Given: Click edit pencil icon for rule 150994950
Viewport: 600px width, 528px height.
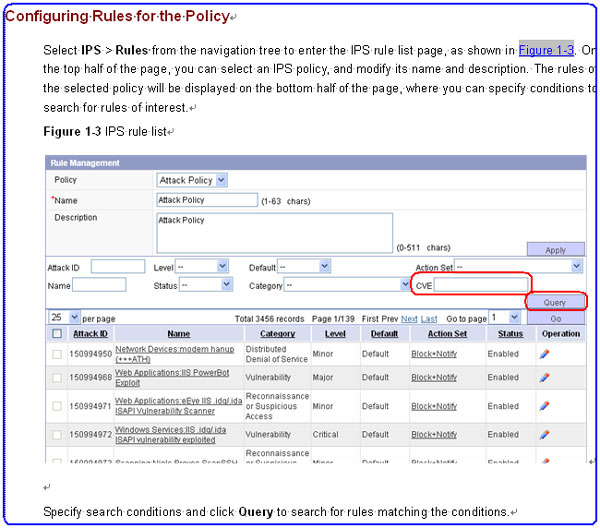Looking at the screenshot, I should (544, 354).
